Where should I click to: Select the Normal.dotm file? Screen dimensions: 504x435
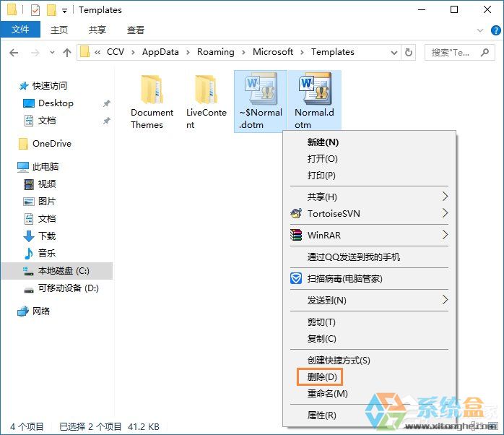coord(315,101)
